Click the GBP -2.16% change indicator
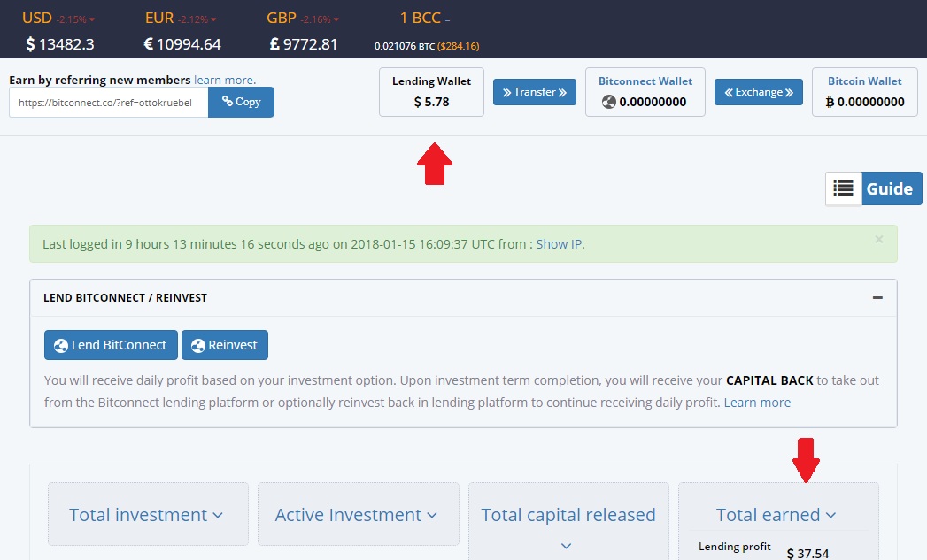 (x=320, y=19)
